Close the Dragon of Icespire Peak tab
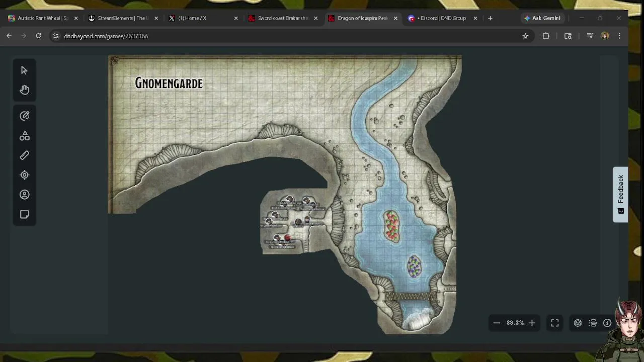The image size is (644, 362). [x=395, y=18]
